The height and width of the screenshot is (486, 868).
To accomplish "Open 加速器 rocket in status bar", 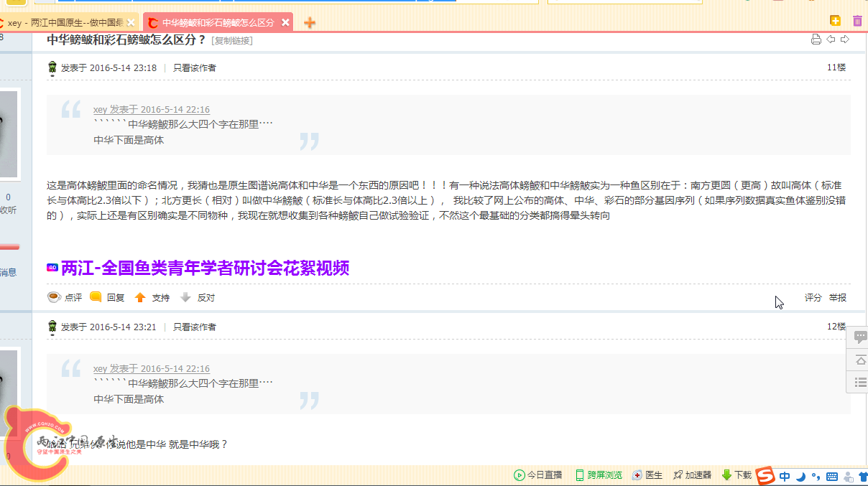I will point(692,475).
